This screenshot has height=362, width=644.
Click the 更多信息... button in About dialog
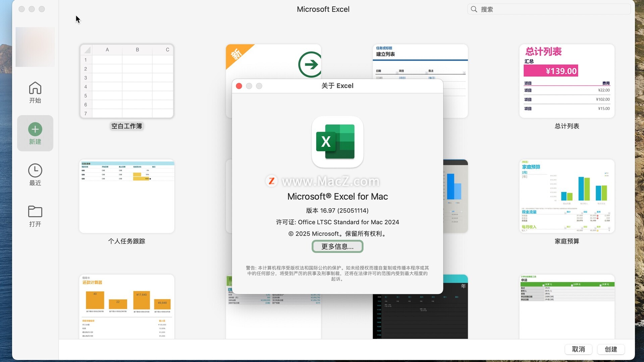click(x=337, y=247)
